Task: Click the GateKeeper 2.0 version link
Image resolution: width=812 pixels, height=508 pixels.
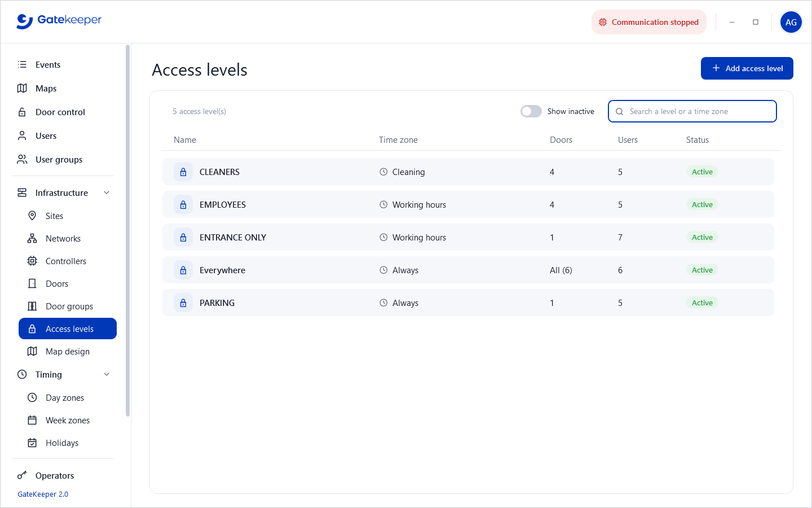Action: click(x=43, y=494)
